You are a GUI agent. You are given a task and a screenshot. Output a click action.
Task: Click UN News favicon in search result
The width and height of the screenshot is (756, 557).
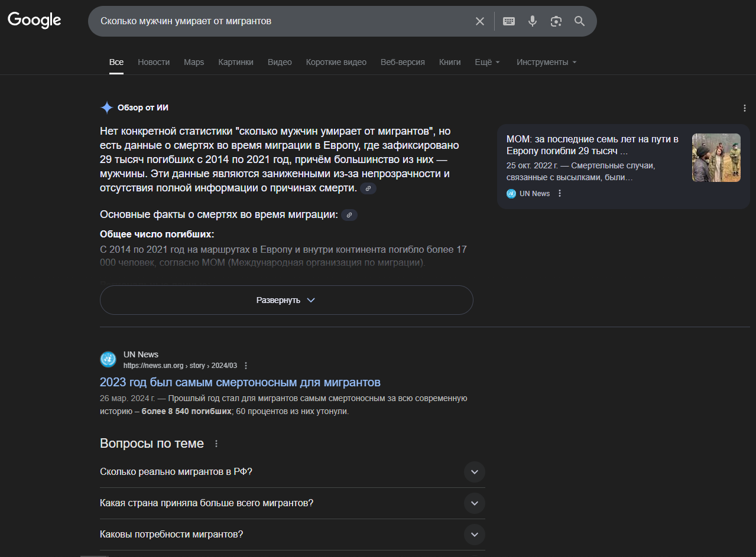(108, 359)
